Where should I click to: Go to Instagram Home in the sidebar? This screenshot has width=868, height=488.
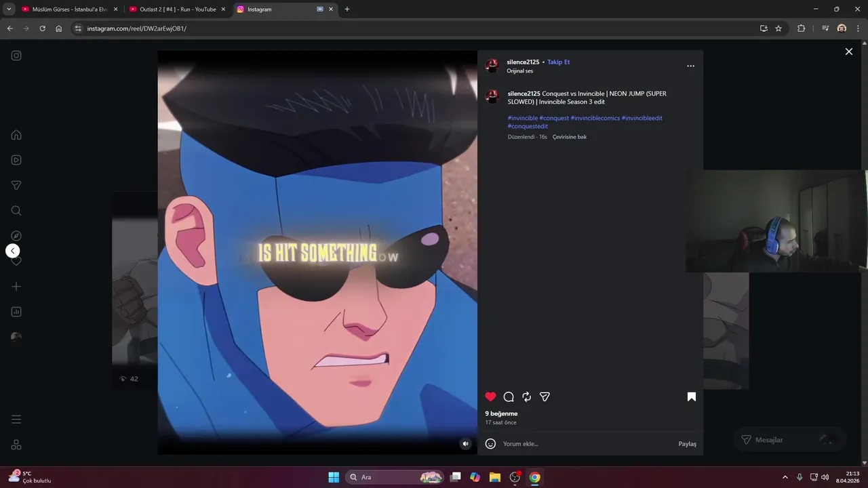click(16, 135)
